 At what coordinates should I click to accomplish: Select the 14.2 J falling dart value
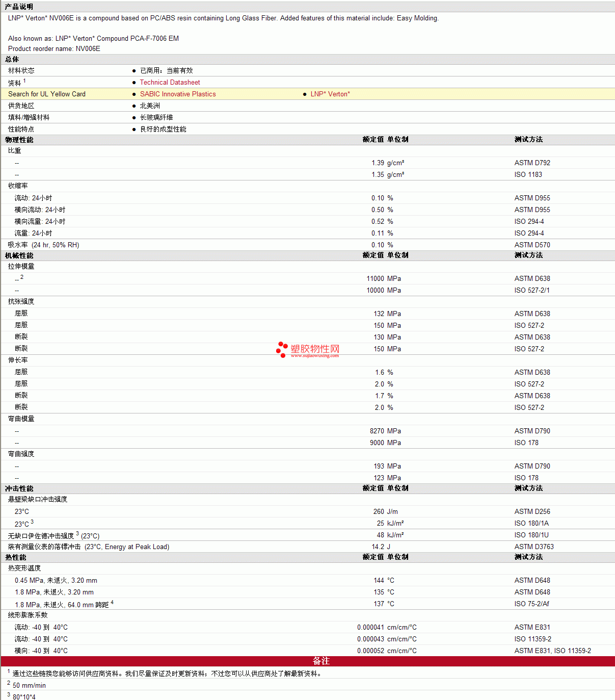coord(381,547)
